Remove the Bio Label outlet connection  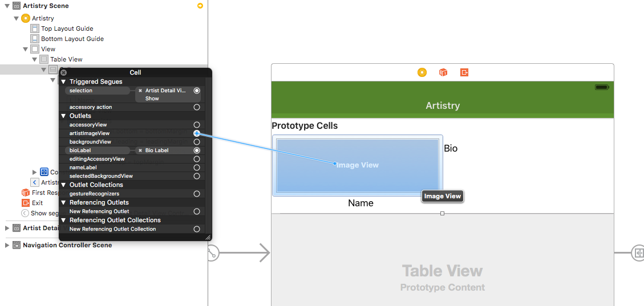(140, 150)
